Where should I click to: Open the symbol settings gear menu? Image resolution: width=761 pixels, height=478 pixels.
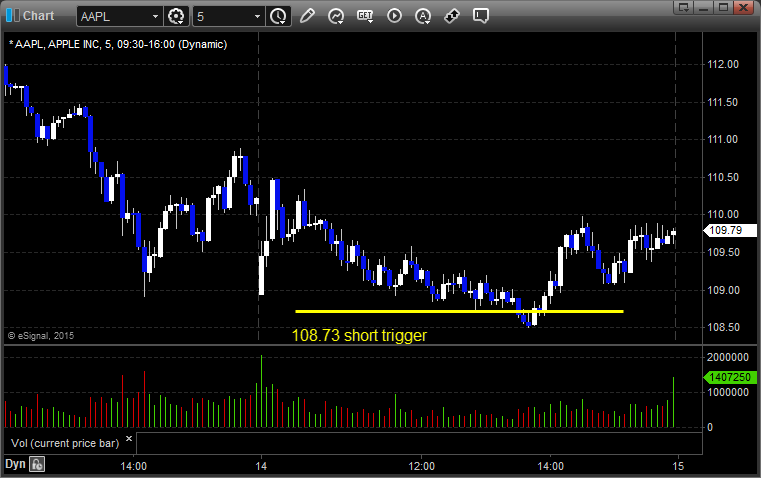(176, 16)
